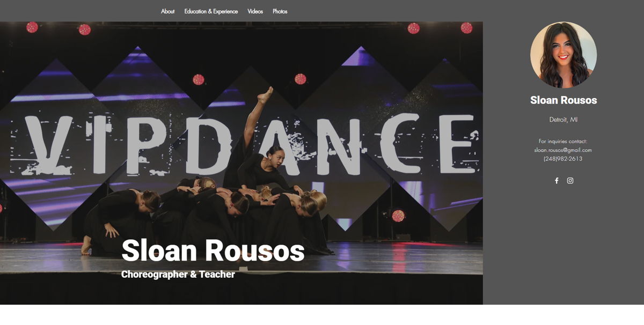Open the Instagram profile icon
The image size is (644, 325).
[570, 181]
